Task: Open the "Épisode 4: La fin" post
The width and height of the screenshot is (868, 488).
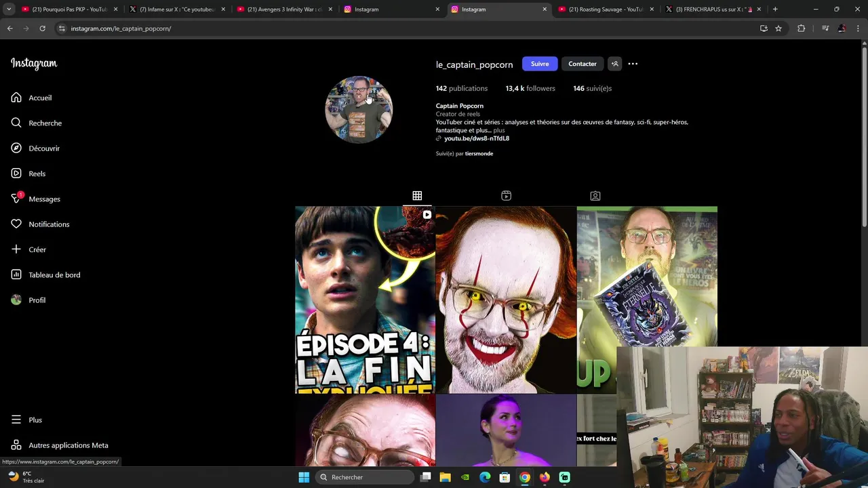Action: (365, 300)
